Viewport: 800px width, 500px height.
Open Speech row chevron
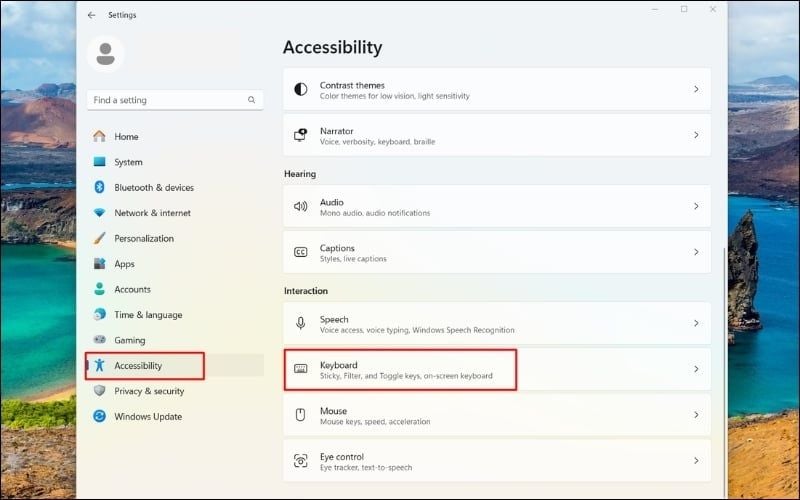point(696,323)
